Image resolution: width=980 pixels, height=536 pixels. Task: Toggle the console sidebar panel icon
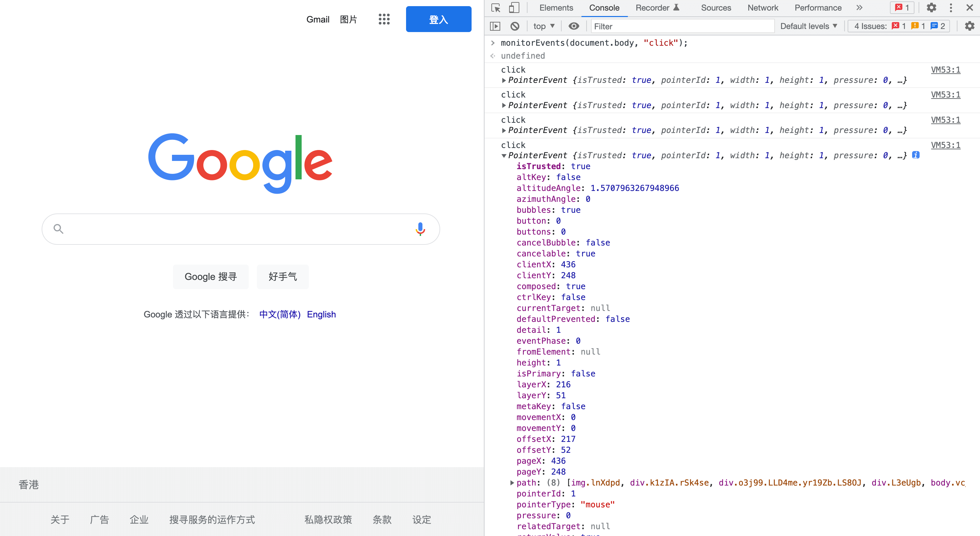[x=495, y=26]
